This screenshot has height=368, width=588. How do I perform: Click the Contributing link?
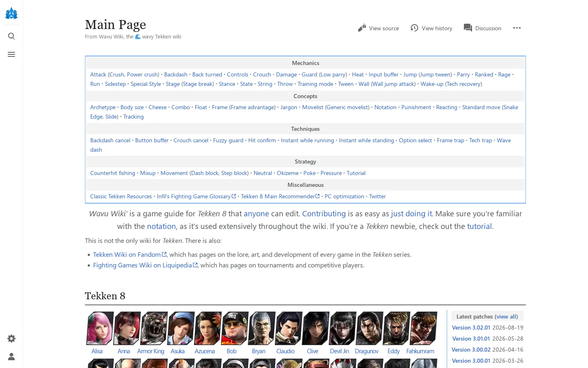(324, 213)
